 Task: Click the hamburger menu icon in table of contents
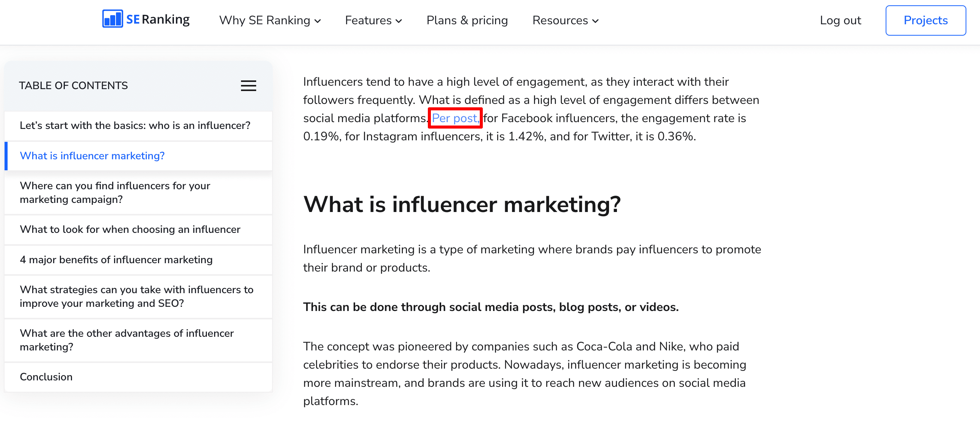[x=249, y=86]
